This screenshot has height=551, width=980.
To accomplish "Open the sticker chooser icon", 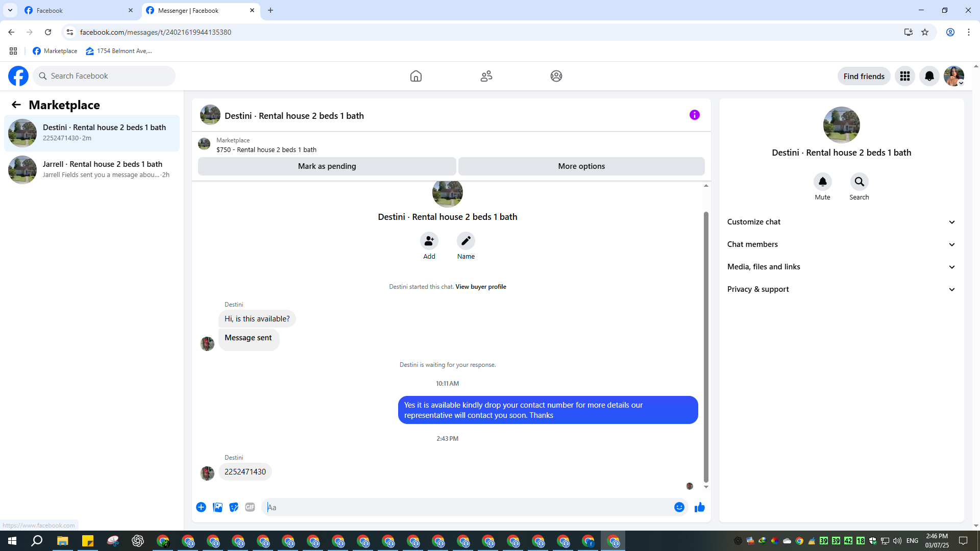I will [234, 507].
